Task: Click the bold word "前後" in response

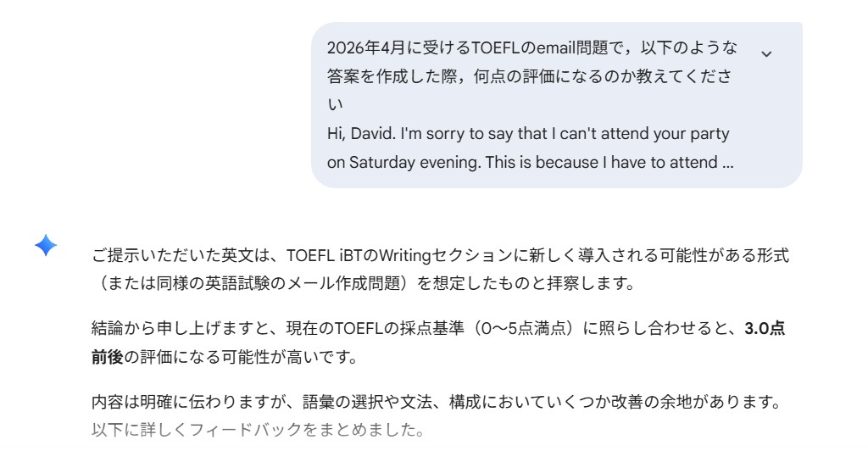Action: click(x=107, y=359)
